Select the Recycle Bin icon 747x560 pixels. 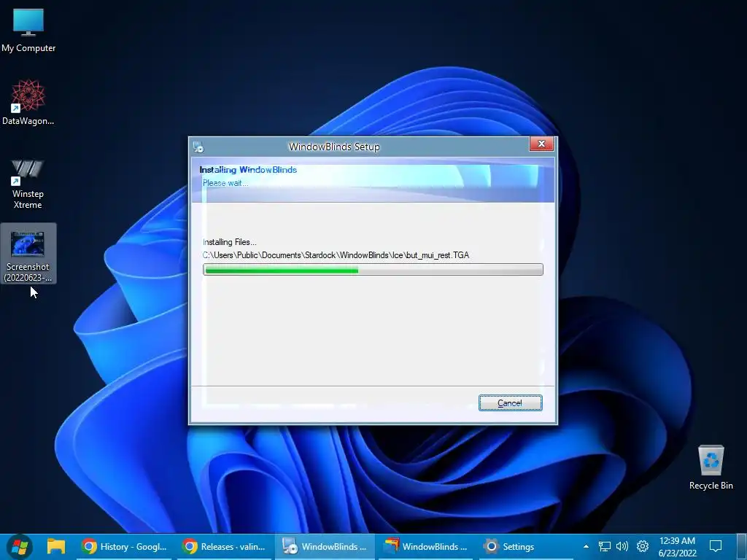pos(711,467)
